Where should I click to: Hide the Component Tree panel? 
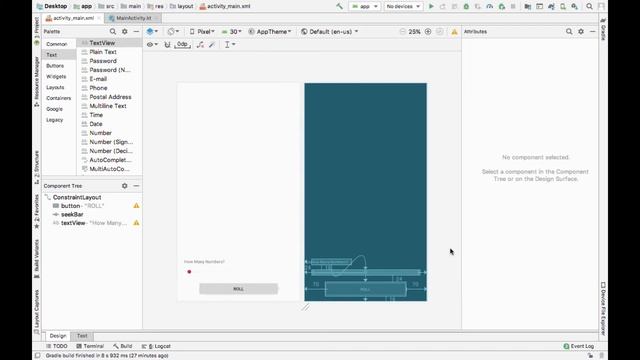tap(136, 186)
